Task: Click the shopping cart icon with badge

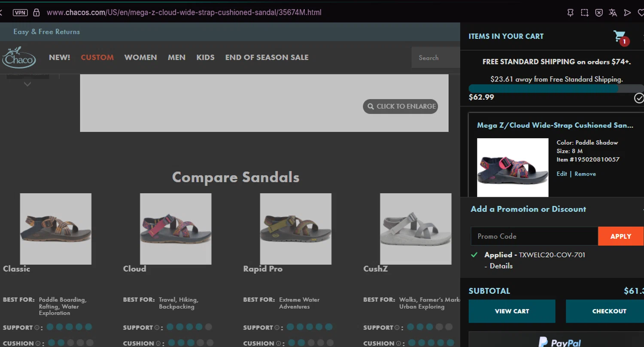Action: coord(621,37)
